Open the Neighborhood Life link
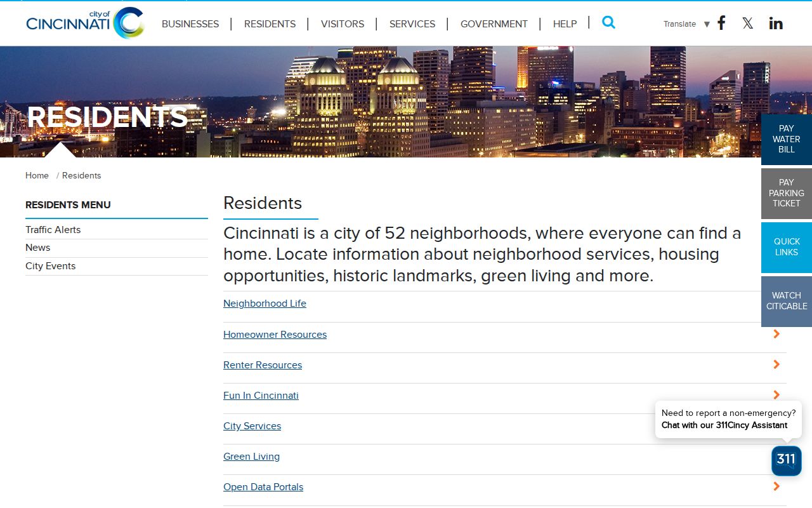The height and width of the screenshot is (508, 812). (265, 304)
